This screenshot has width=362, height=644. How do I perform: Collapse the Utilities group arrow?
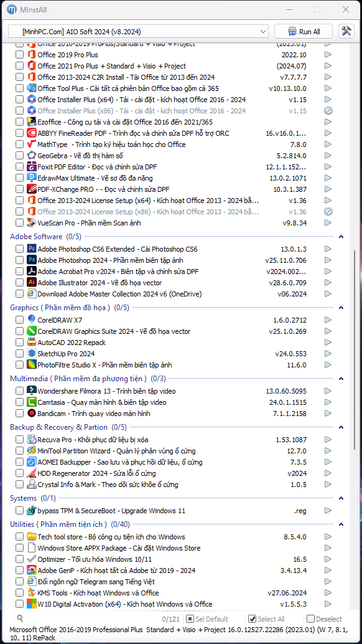coord(341,524)
